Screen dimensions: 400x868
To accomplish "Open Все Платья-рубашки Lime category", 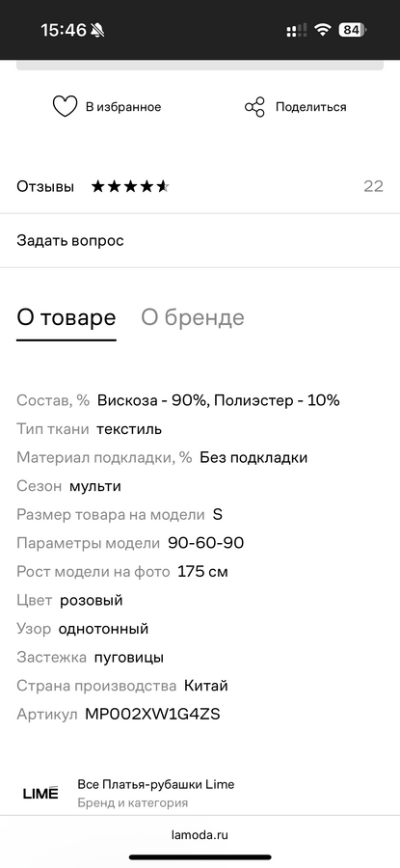I will point(156,784).
